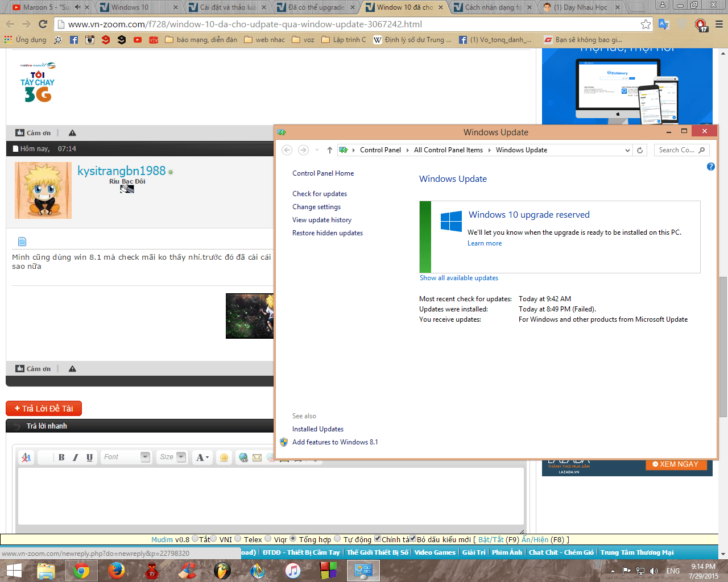The width and height of the screenshot is (728, 582).
Task: Open iTunes from the taskbar
Action: 292,571
